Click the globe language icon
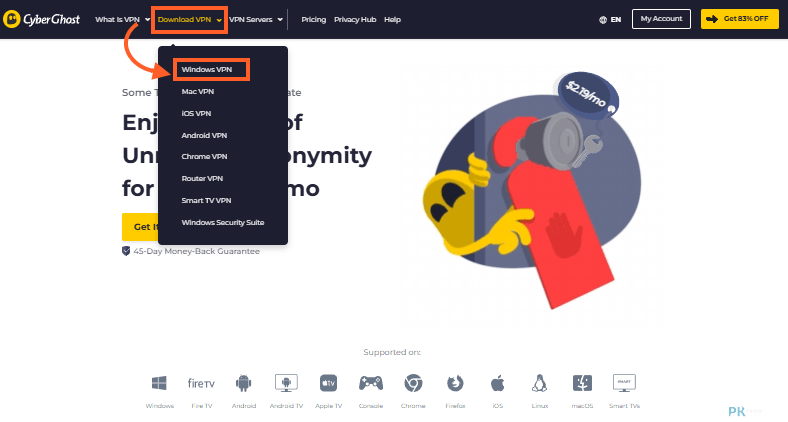This screenshot has width=788, height=422. [603, 20]
